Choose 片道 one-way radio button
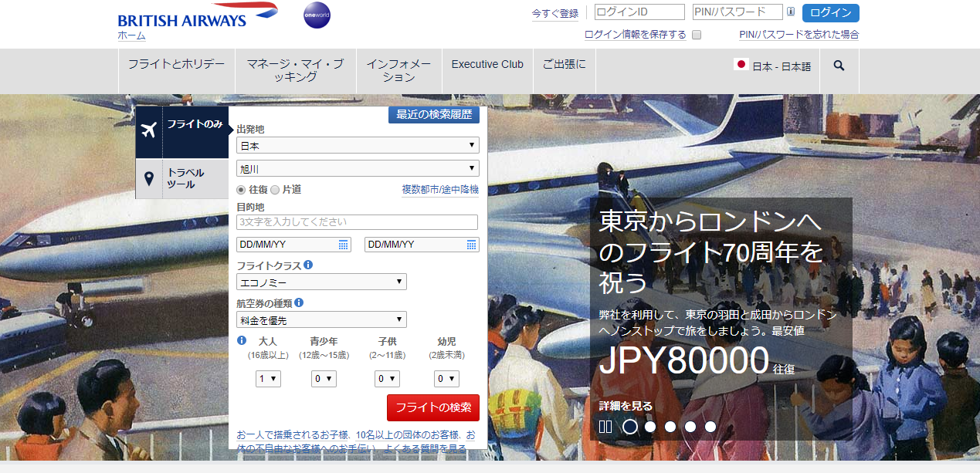This screenshot has width=980, height=473. click(275, 189)
